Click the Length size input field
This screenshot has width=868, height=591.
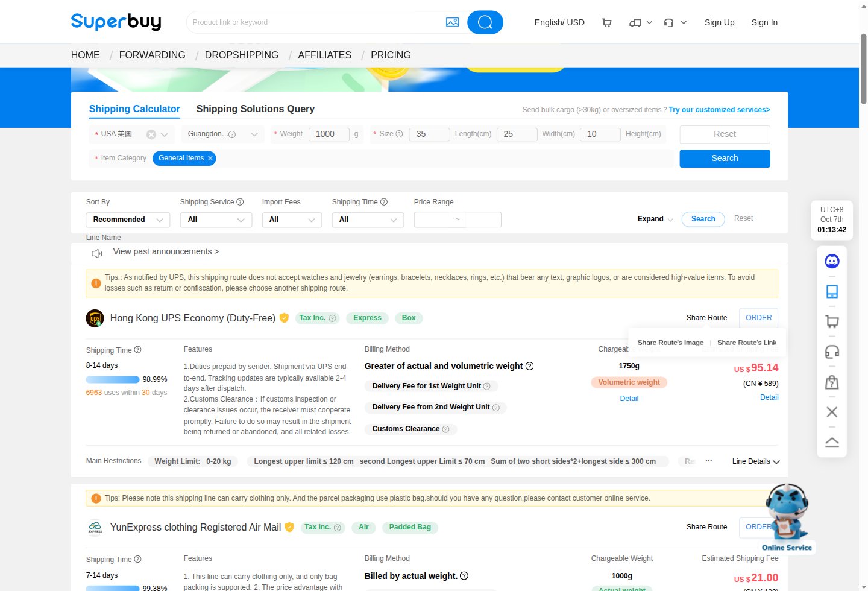point(429,134)
